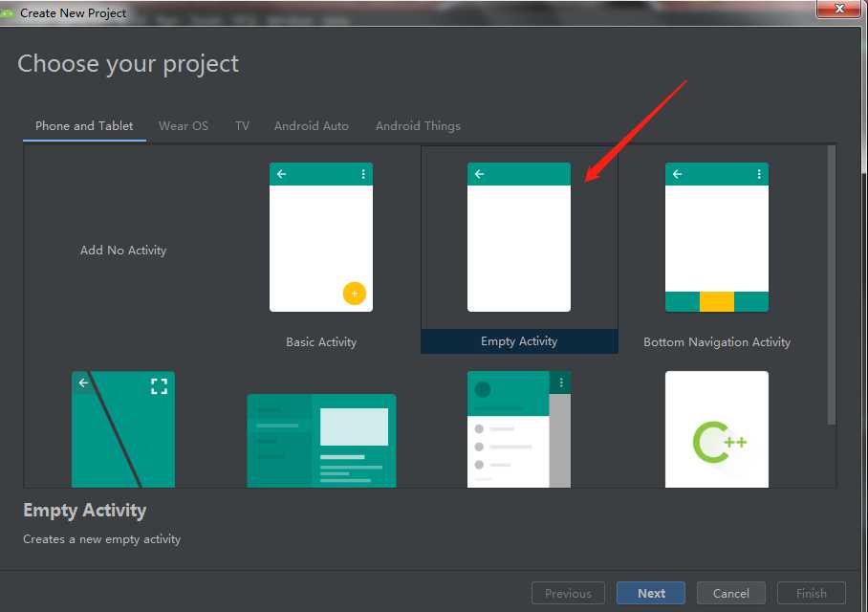Click the Next button
Screen dimensions: 868x612
(x=651, y=593)
